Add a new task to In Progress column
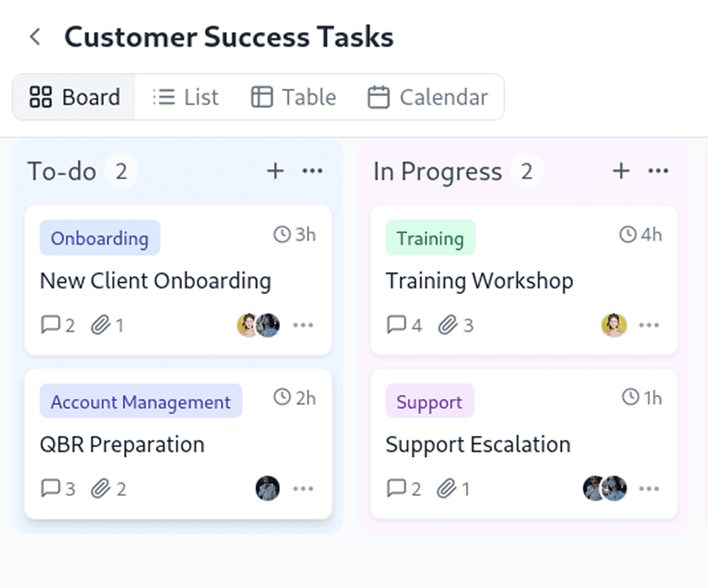 click(x=621, y=171)
